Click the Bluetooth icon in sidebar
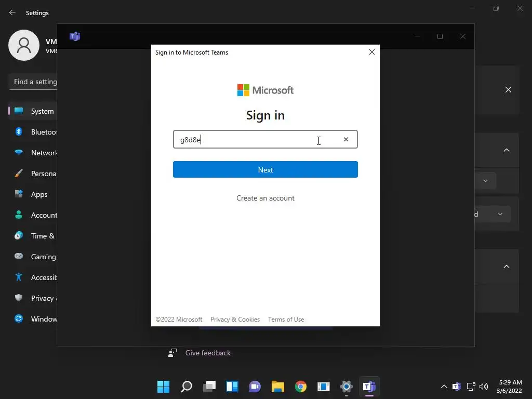Image resolution: width=532 pixels, height=399 pixels. (x=19, y=131)
